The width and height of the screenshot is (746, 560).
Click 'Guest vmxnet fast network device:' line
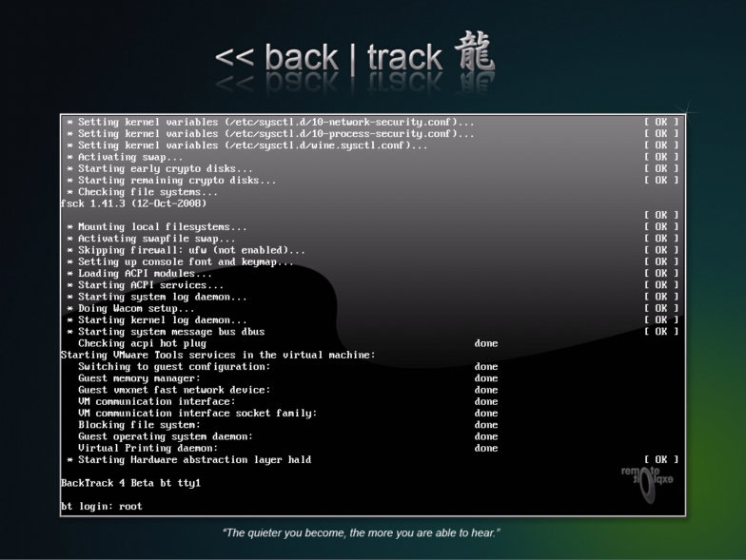point(174,390)
